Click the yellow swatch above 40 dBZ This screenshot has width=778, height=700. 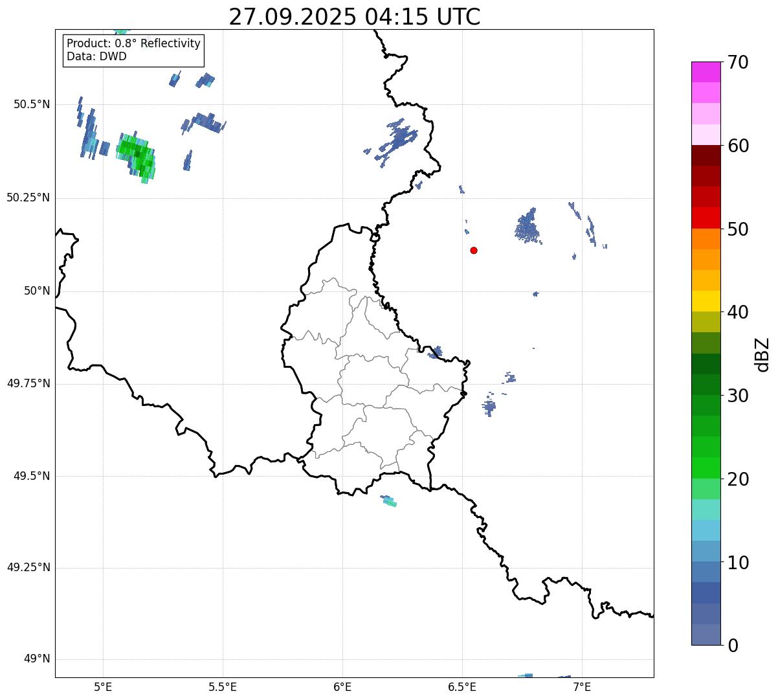[706, 301]
